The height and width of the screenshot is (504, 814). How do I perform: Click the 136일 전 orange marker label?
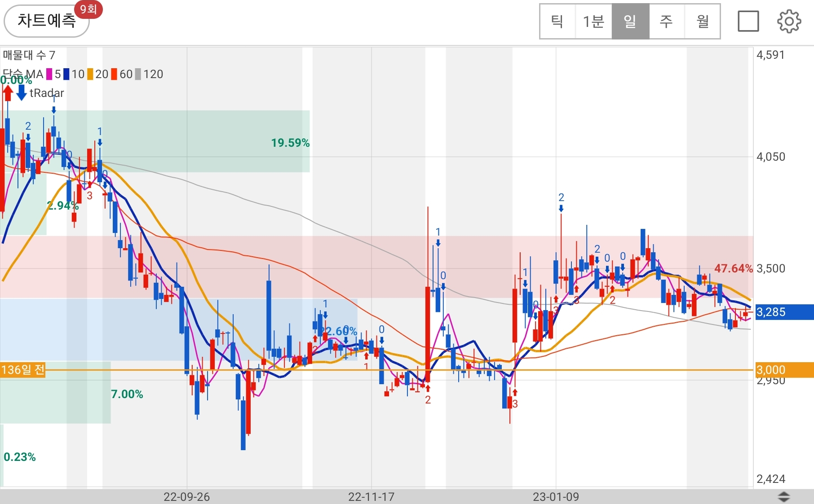22,370
